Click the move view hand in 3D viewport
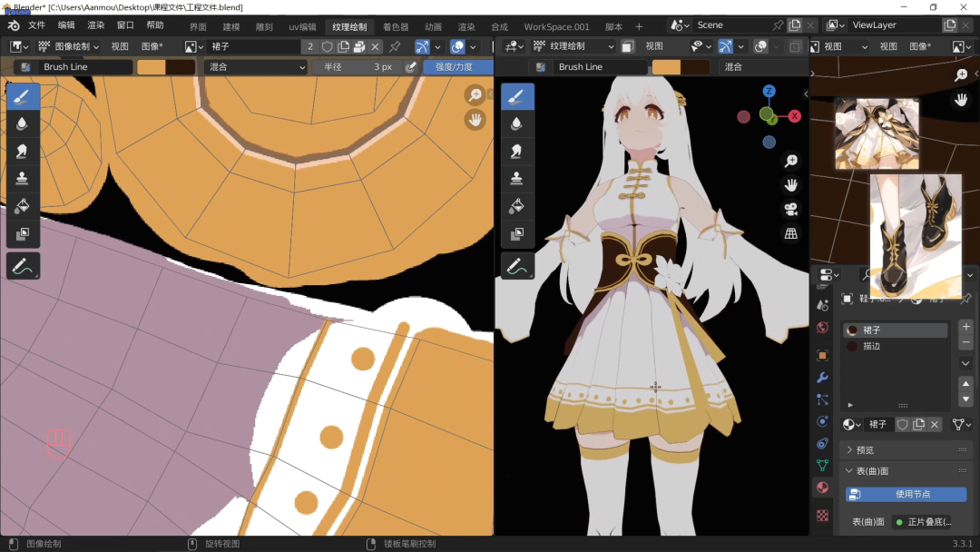This screenshot has width=980, height=552. pyautogui.click(x=791, y=185)
